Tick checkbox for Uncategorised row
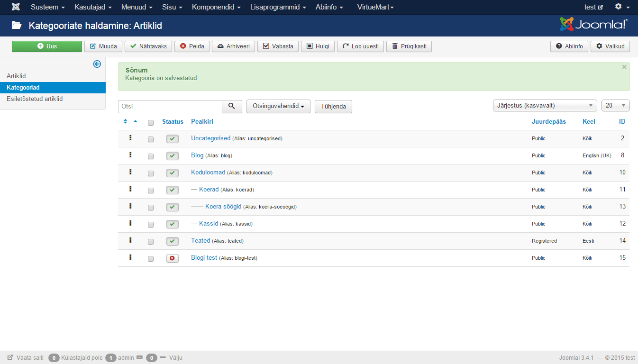638x364 pixels. [x=151, y=139]
